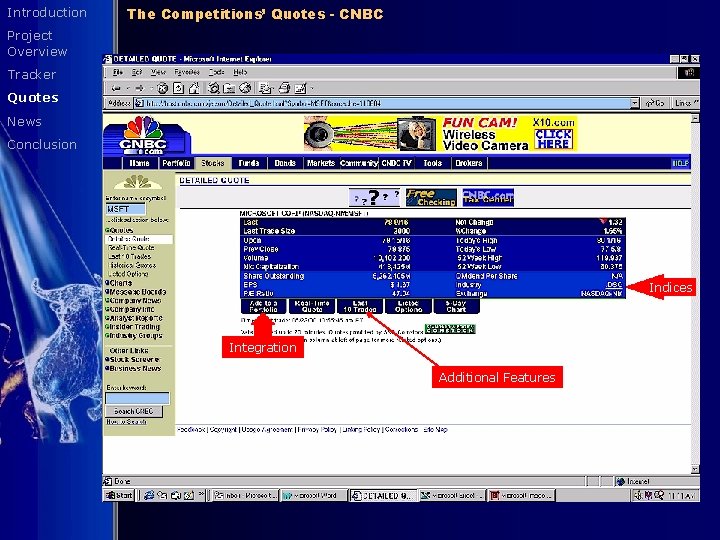The width and height of the screenshot is (720, 540).
Task: Open the History icon in toolbar
Action: pos(245,88)
